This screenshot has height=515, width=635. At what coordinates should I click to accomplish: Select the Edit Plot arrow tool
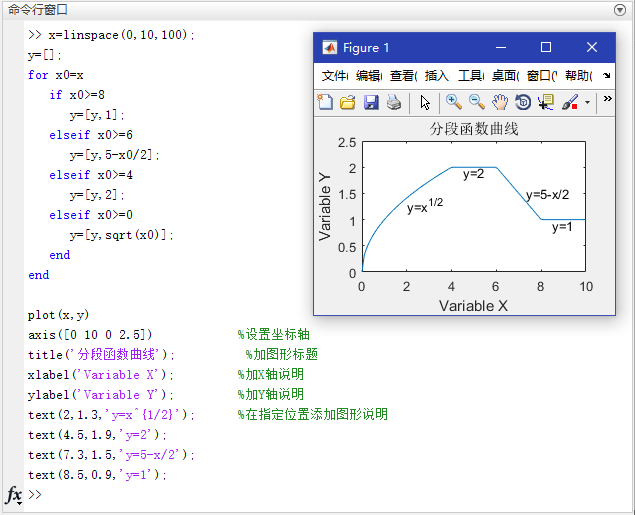click(425, 102)
